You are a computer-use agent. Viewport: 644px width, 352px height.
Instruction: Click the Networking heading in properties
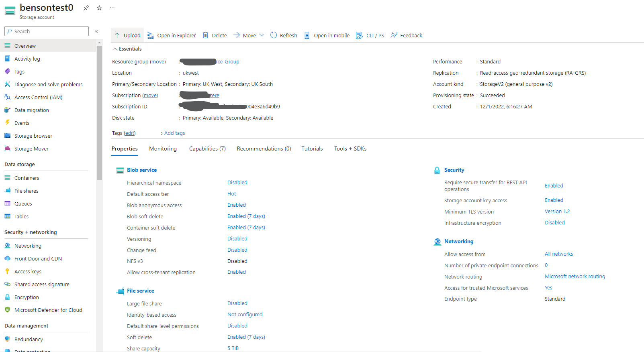tap(459, 241)
